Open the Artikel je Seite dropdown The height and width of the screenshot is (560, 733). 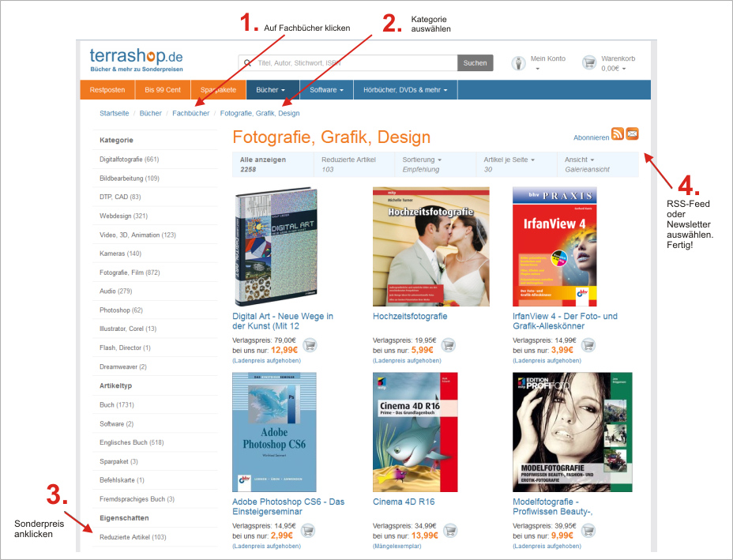[516, 164]
